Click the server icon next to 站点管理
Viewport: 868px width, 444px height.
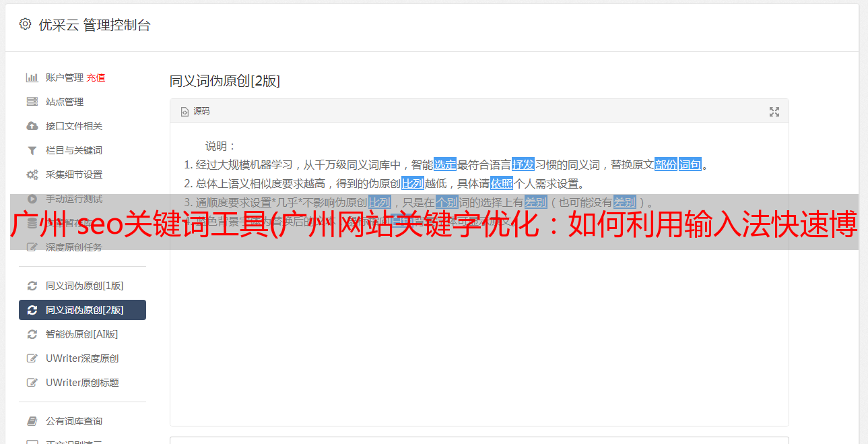pos(32,102)
